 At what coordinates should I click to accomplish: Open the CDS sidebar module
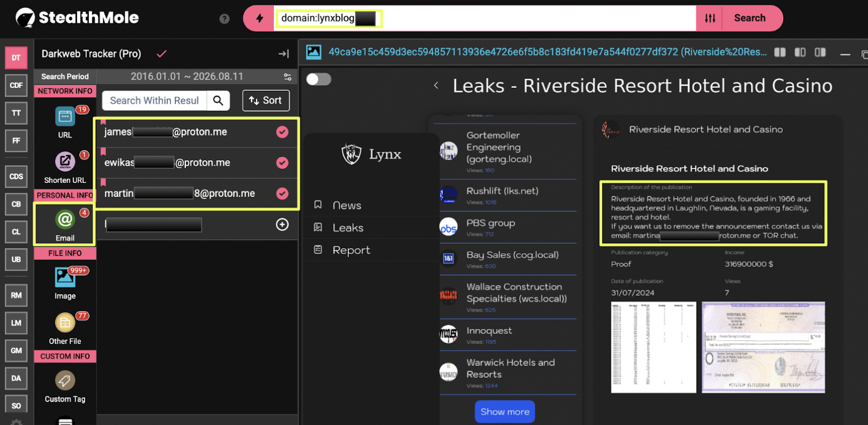coord(16,176)
